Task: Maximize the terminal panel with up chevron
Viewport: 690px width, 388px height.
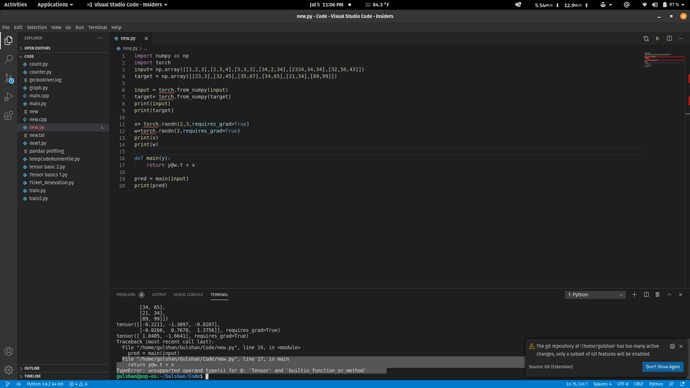Action: click(x=669, y=294)
